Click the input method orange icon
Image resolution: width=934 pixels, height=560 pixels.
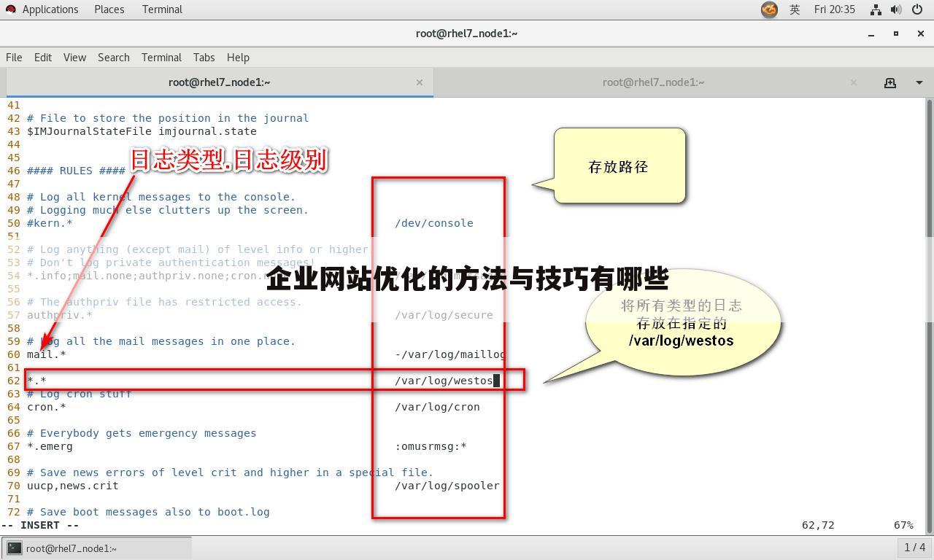(769, 9)
